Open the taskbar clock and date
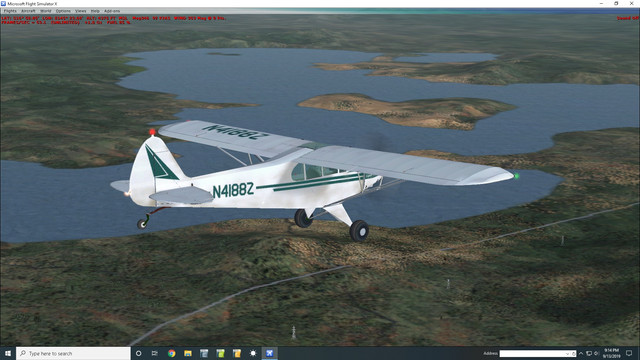Image resolution: width=640 pixels, height=360 pixels. coord(611,353)
